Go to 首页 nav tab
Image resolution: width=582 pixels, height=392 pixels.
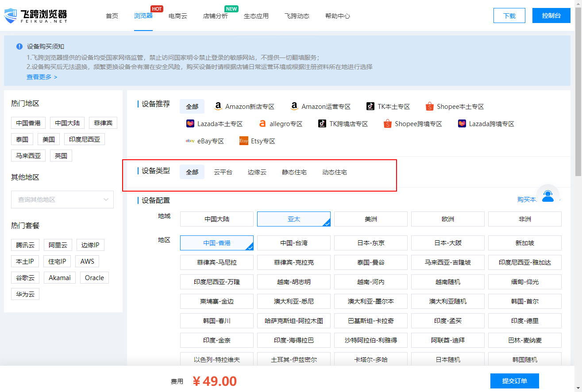(x=112, y=16)
